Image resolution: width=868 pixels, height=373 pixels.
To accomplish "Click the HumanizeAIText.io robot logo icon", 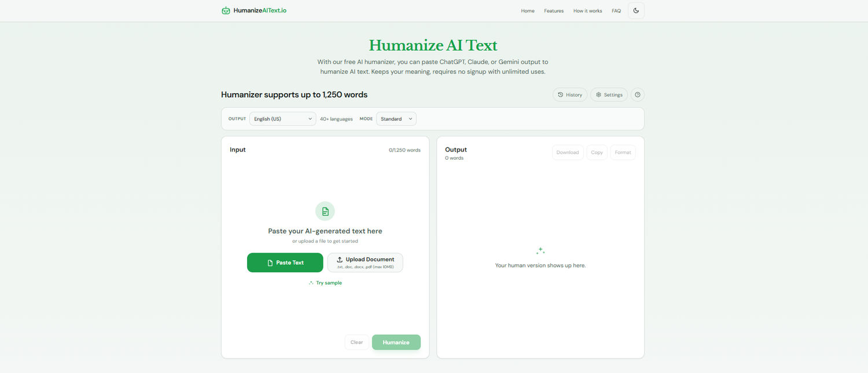I will click(226, 10).
